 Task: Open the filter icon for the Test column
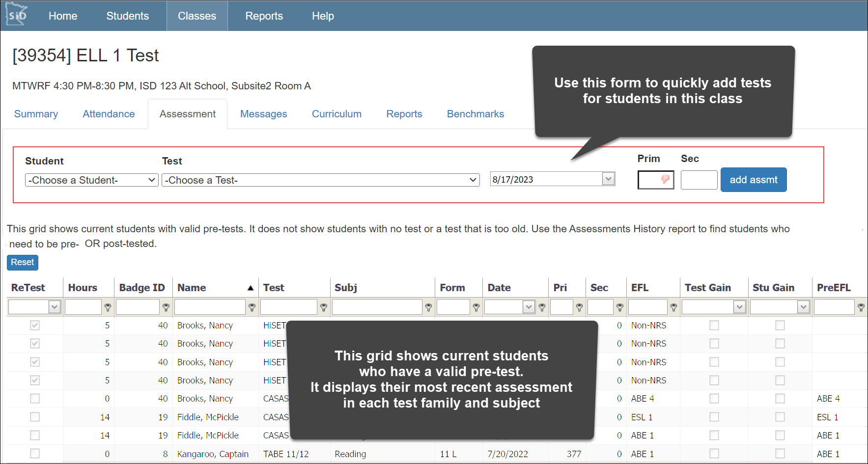(x=324, y=307)
